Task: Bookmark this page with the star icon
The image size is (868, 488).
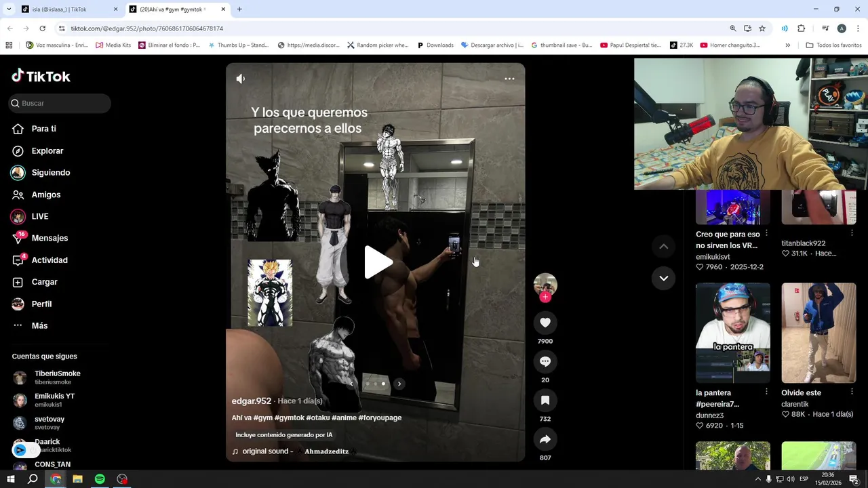Action: [x=762, y=28]
